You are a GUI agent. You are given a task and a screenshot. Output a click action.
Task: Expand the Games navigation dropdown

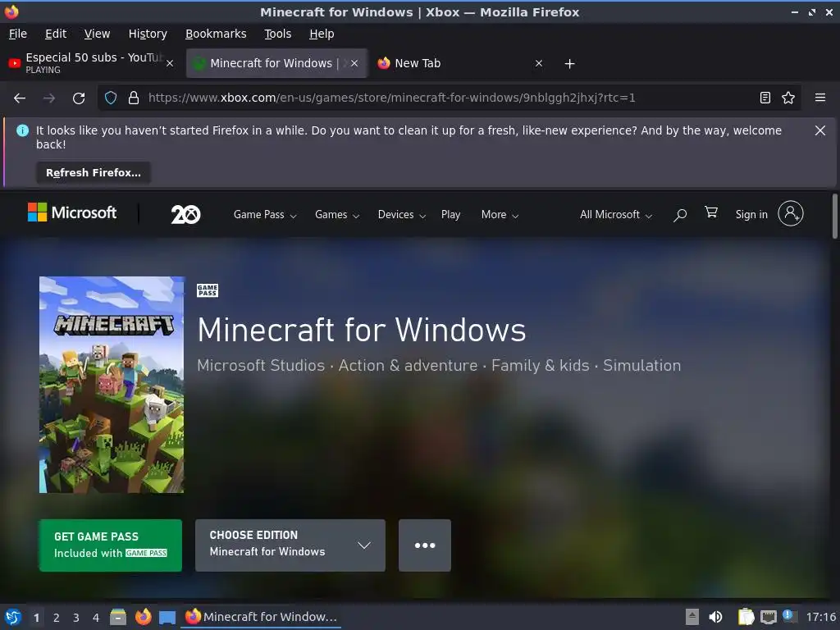coord(337,215)
